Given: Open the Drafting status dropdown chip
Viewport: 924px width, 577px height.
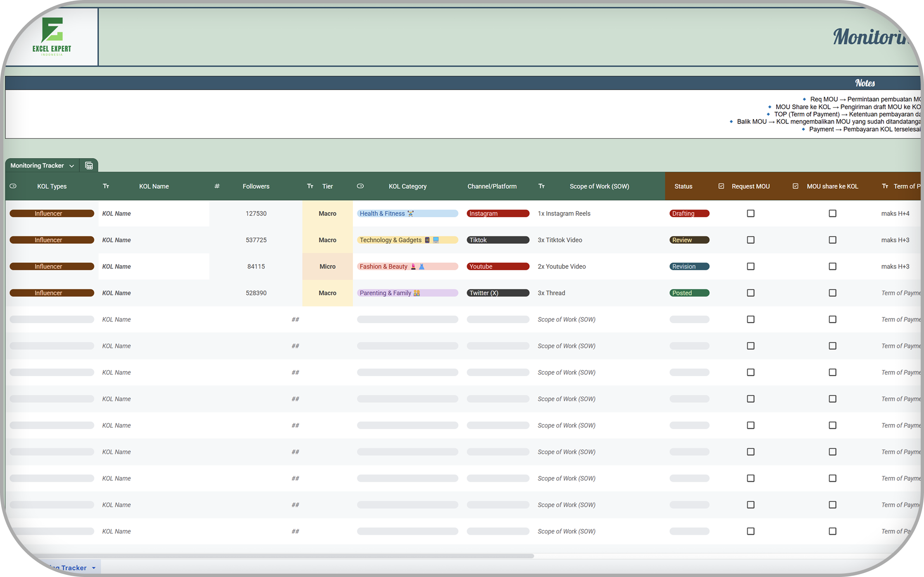Looking at the screenshot, I should (689, 214).
